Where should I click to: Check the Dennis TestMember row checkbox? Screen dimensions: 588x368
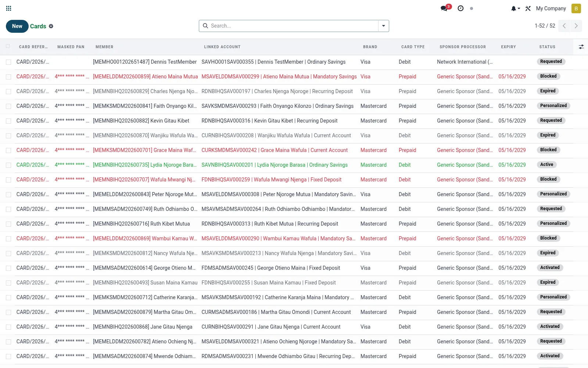(8, 62)
